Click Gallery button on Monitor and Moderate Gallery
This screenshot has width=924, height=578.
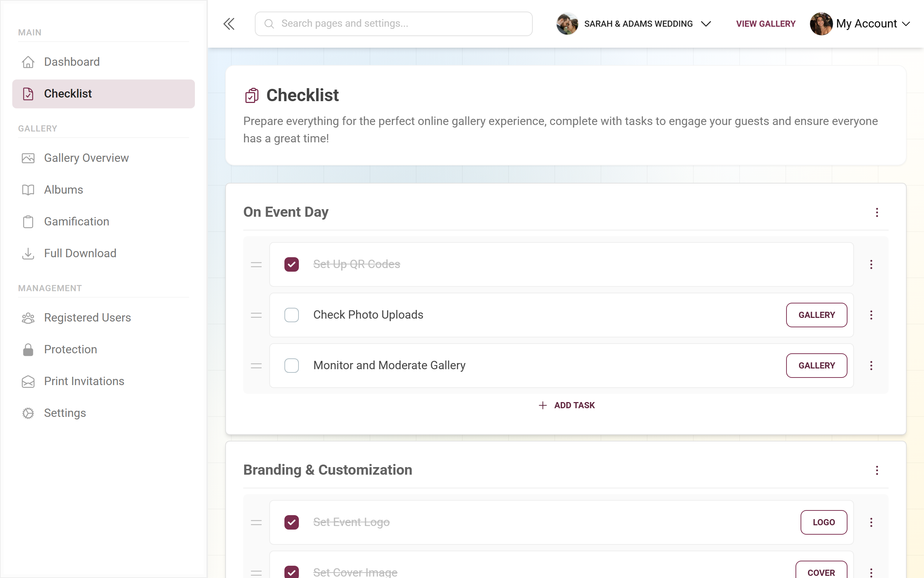(x=816, y=366)
